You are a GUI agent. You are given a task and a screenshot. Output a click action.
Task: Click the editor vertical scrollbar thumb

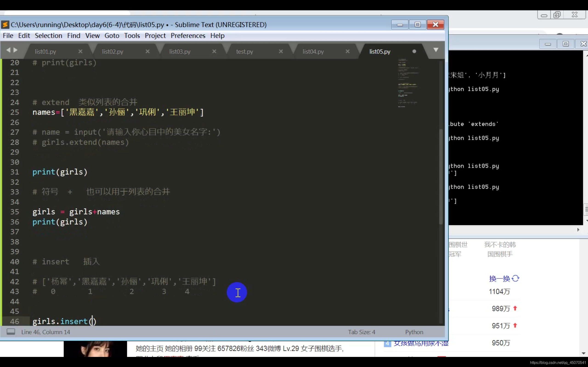coord(441,177)
